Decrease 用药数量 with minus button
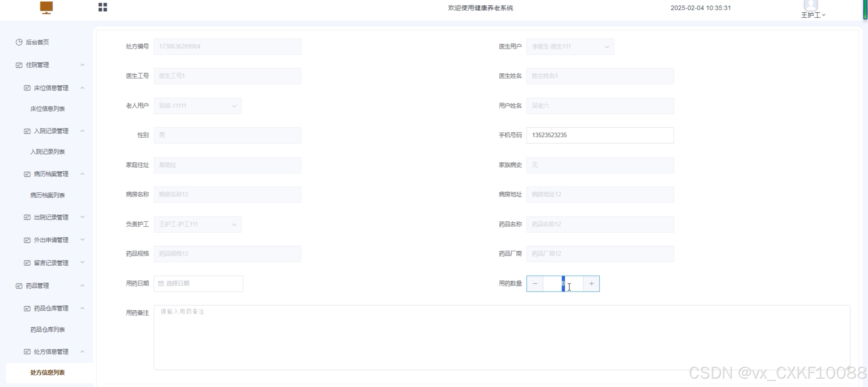Screen dimensions: 868x387 tap(535, 283)
